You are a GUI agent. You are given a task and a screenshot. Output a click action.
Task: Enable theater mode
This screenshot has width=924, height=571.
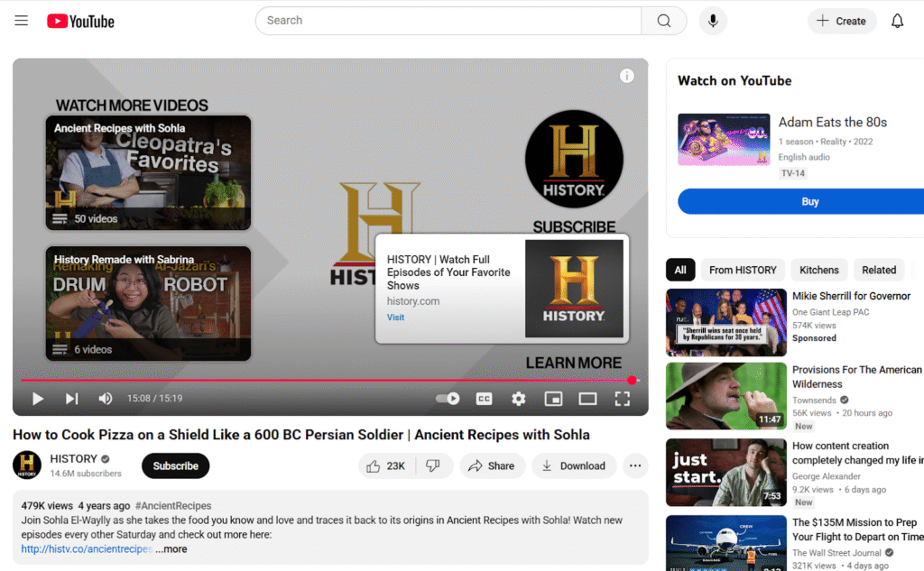pyautogui.click(x=588, y=399)
